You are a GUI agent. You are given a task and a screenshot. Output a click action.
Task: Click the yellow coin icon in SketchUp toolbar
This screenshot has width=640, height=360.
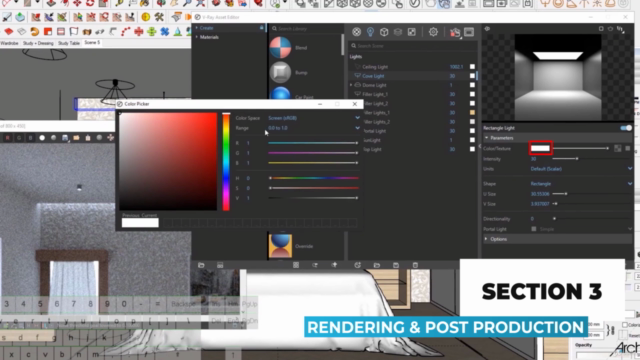click(x=146, y=17)
